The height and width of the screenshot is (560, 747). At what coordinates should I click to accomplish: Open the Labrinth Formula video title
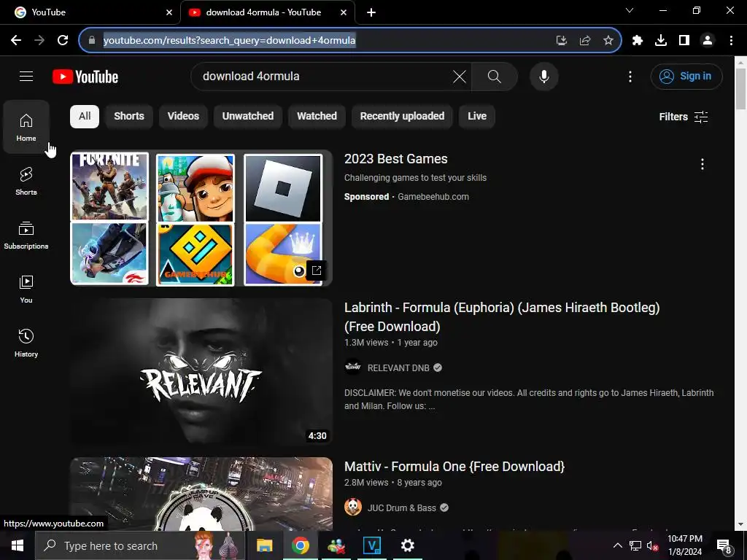tap(502, 316)
